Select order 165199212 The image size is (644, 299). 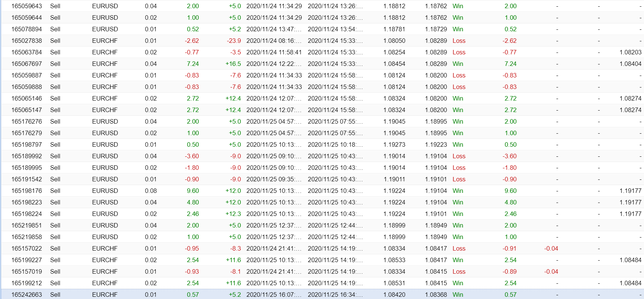click(26, 283)
